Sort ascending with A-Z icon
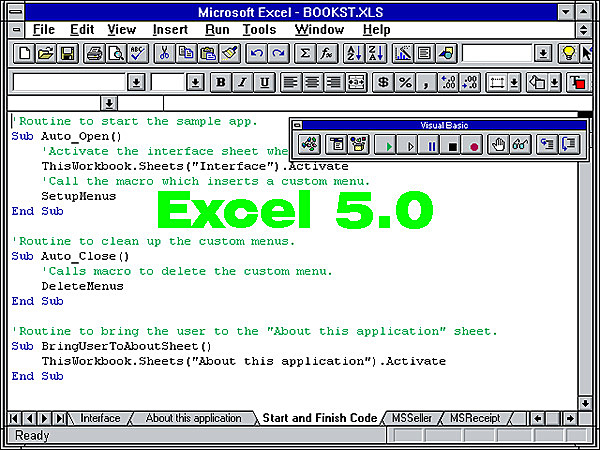 (x=354, y=54)
